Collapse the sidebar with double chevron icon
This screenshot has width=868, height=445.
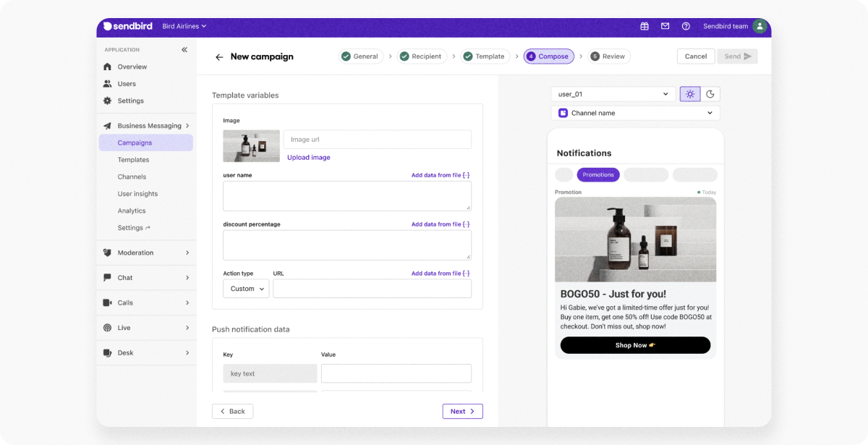(184, 50)
